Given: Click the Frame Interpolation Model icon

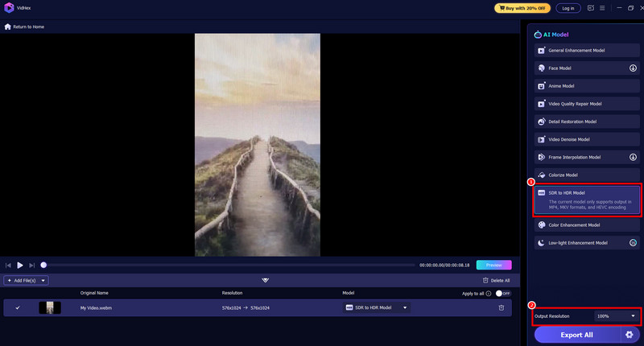Looking at the screenshot, I should pyautogui.click(x=541, y=157).
